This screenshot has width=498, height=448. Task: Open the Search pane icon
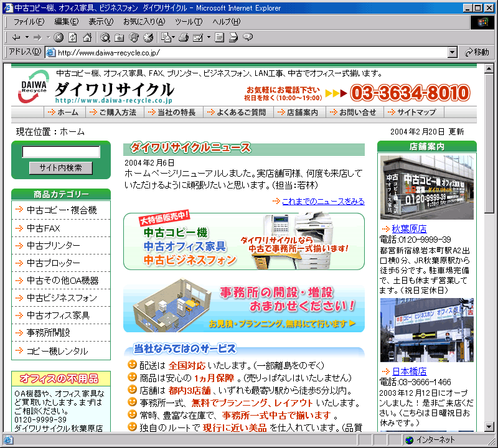point(105,37)
